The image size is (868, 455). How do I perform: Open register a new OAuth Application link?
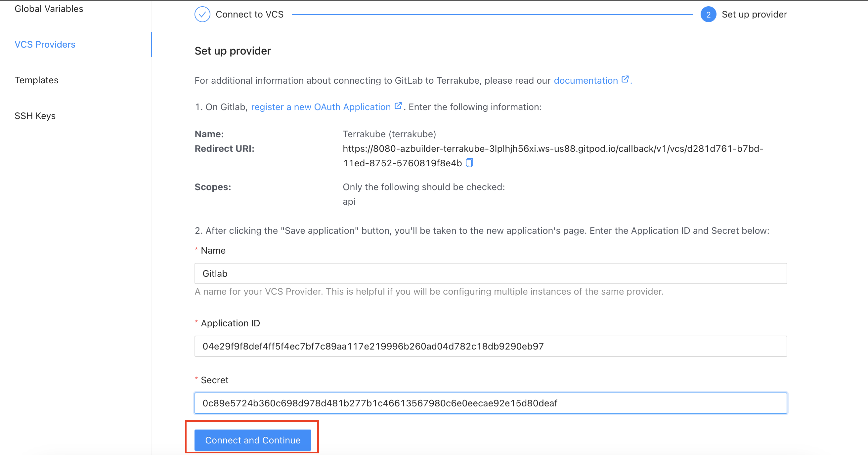(x=321, y=107)
